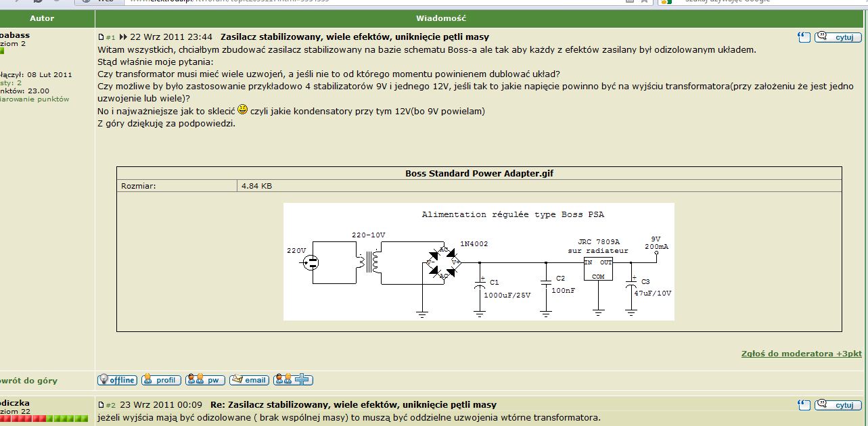This screenshot has height=426, width=868.
Task: Click the smiley emoticon in post #1
Action: (x=242, y=109)
